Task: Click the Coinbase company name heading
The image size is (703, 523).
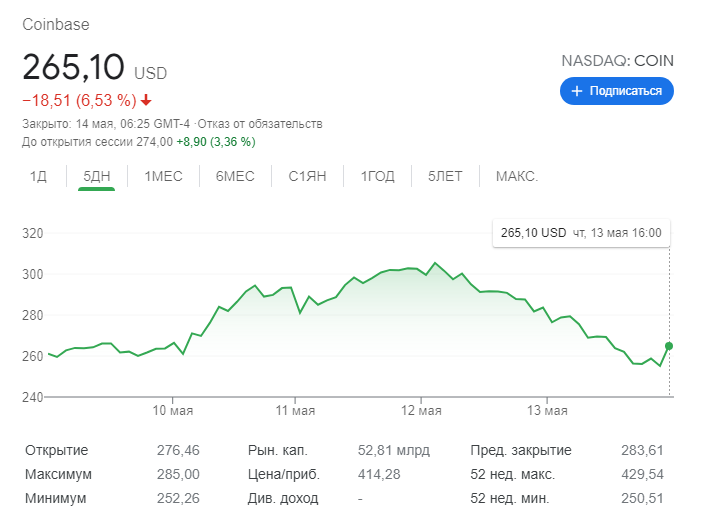Action: point(57,24)
